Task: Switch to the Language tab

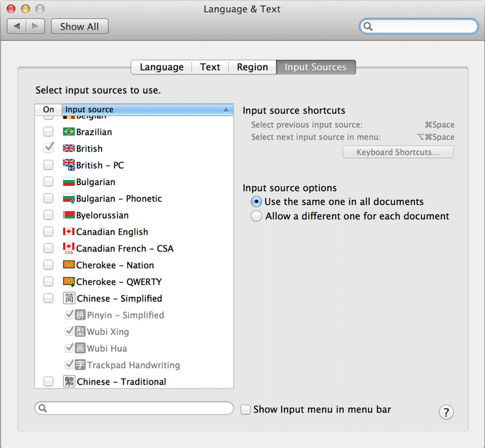Action: (x=162, y=67)
